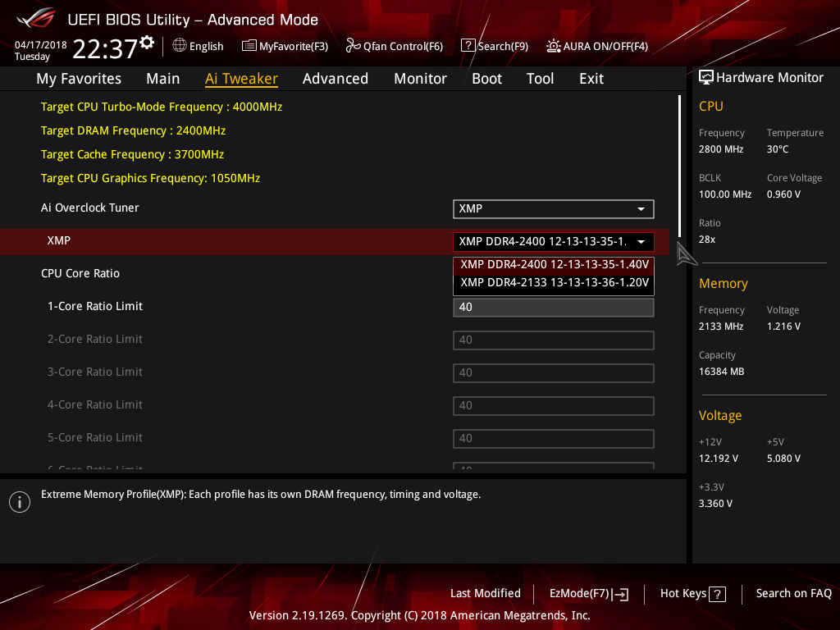This screenshot has width=840, height=630.
Task: Click the 3.360 V voltage reading
Action: pos(715,504)
